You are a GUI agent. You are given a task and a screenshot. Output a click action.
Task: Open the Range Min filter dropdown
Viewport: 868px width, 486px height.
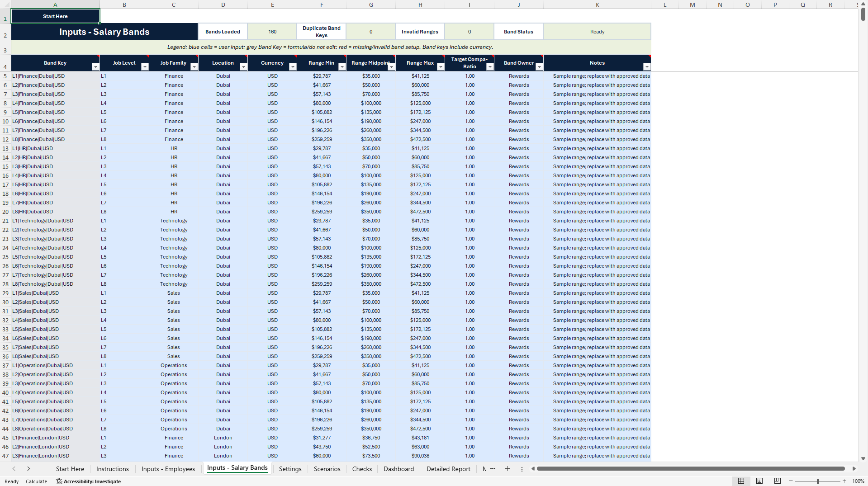click(x=342, y=67)
